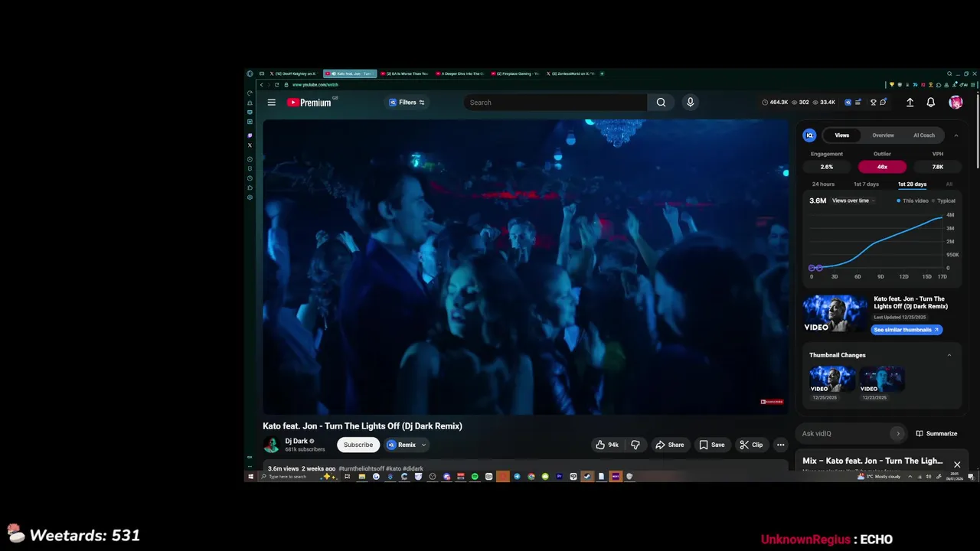Open the Views over time dropdown
This screenshot has width=980, height=551.
854,201
